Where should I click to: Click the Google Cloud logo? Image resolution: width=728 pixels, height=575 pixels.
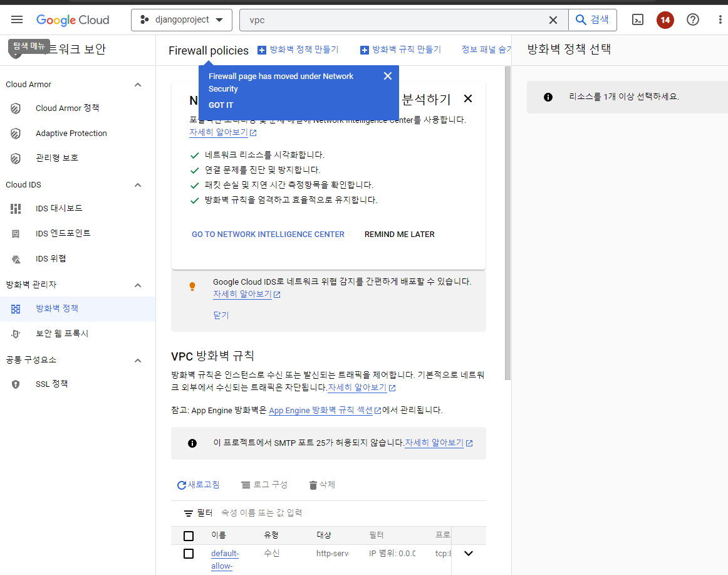73,20
